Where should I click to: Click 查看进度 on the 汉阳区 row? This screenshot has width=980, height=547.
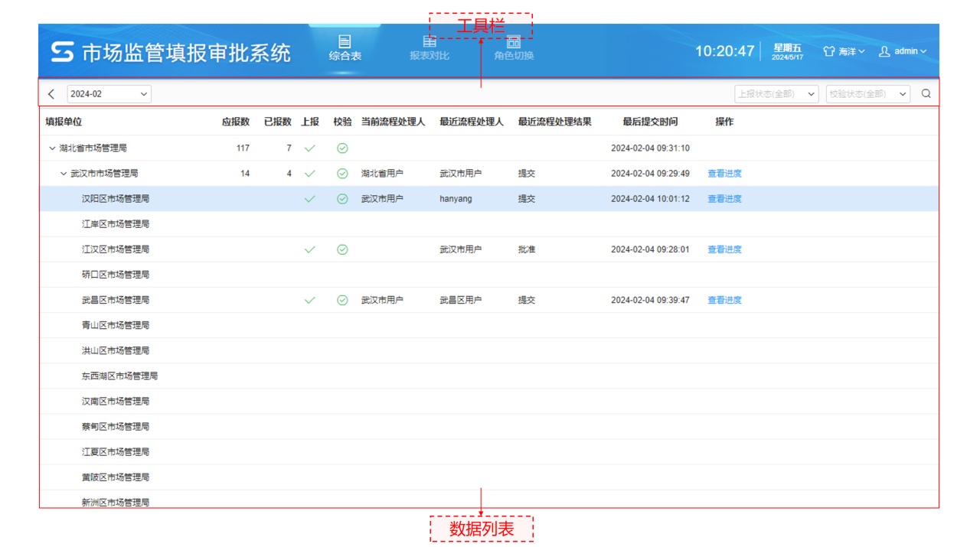[x=724, y=198]
